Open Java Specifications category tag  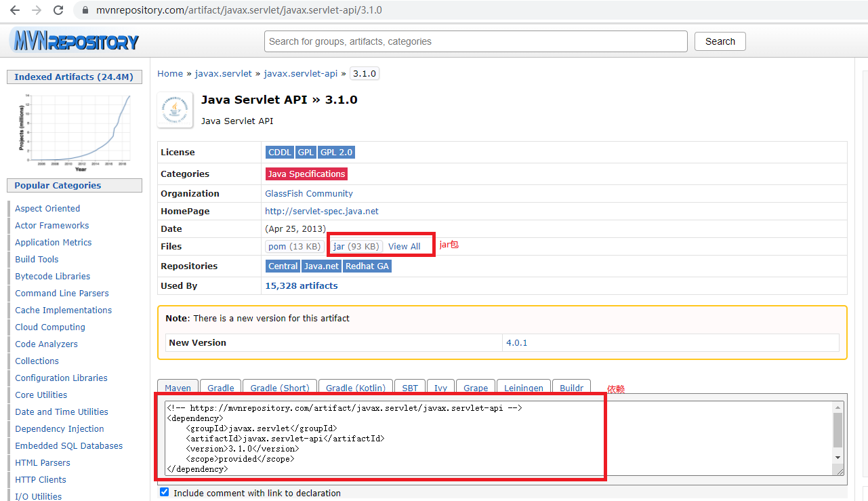coord(306,174)
